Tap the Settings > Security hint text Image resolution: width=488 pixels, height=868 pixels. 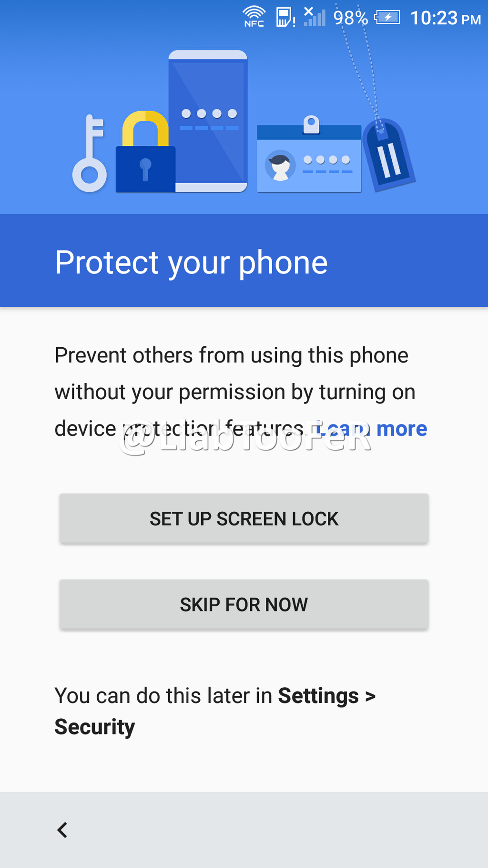point(215,711)
